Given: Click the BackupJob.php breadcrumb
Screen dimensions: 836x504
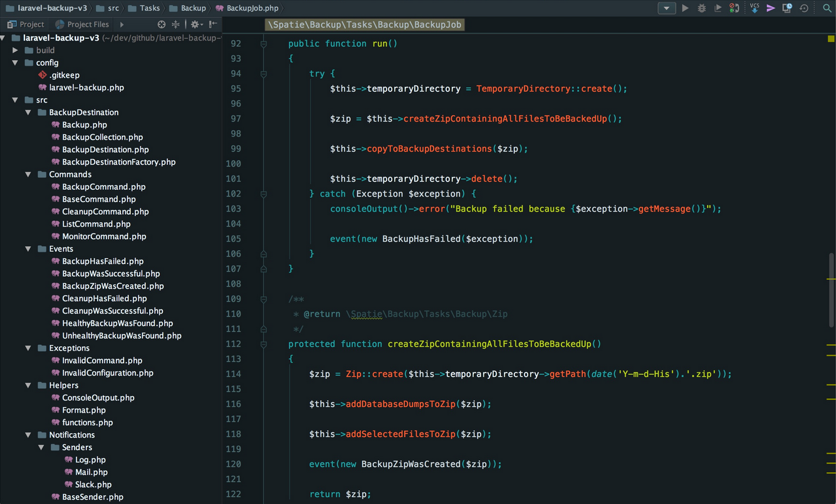Looking at the screenshot, I should (x=247, y=8).
